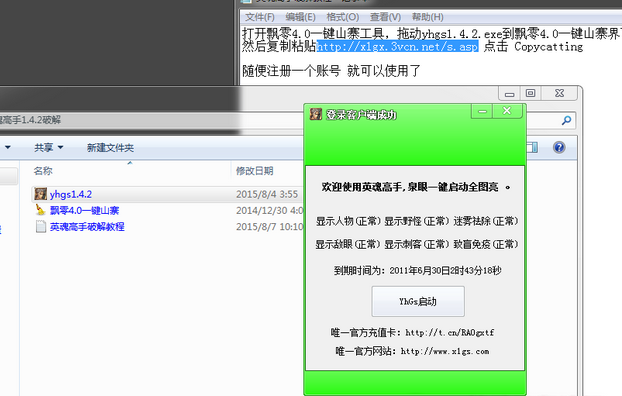
Task: Click the 英魂高手破解教程 text document icon
Action: pos(40,227)
